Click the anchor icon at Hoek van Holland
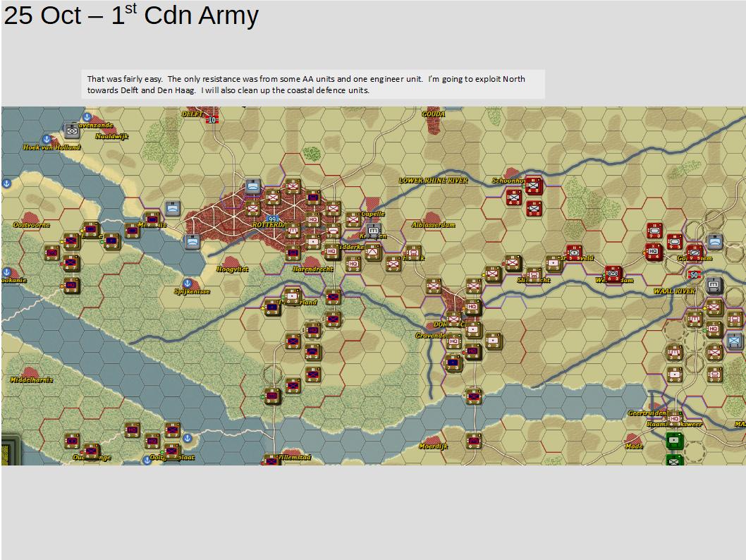746x560 pixels. (47, 140)
